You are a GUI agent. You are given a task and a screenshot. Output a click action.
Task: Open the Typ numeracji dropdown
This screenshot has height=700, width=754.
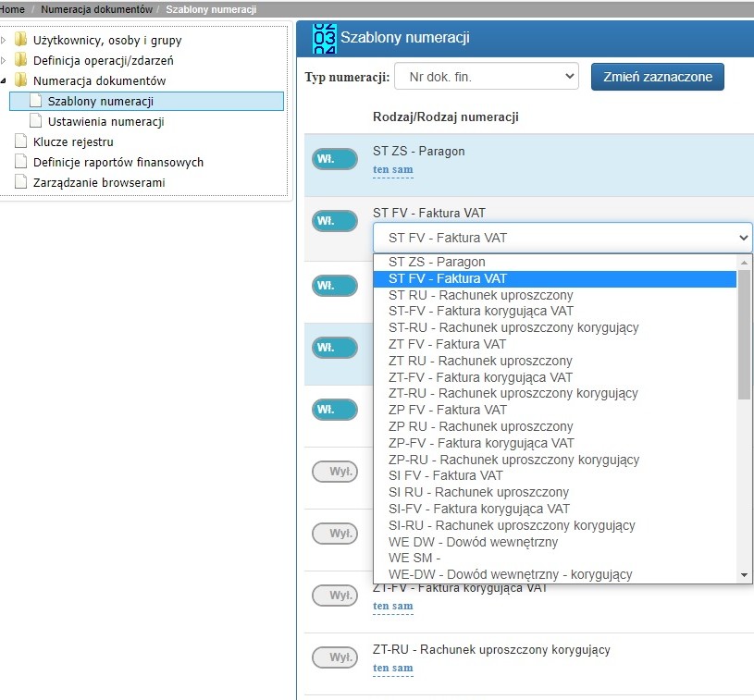point(486,77)
